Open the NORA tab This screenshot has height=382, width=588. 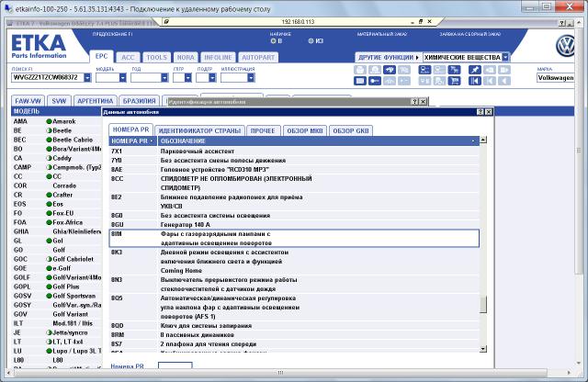186,57
